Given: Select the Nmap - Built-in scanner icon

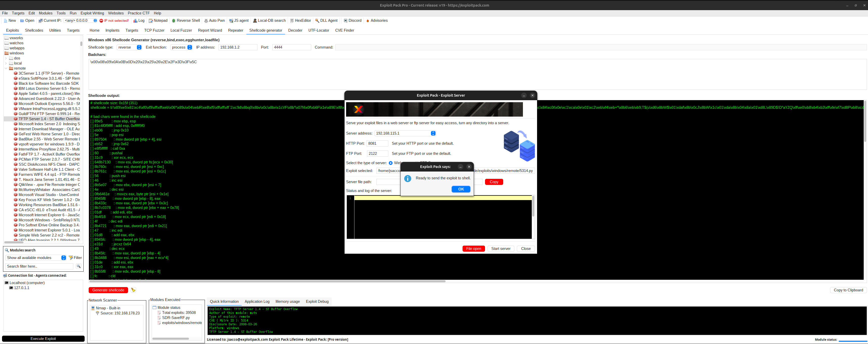Looking at the screenshot, I should [93, 308].
